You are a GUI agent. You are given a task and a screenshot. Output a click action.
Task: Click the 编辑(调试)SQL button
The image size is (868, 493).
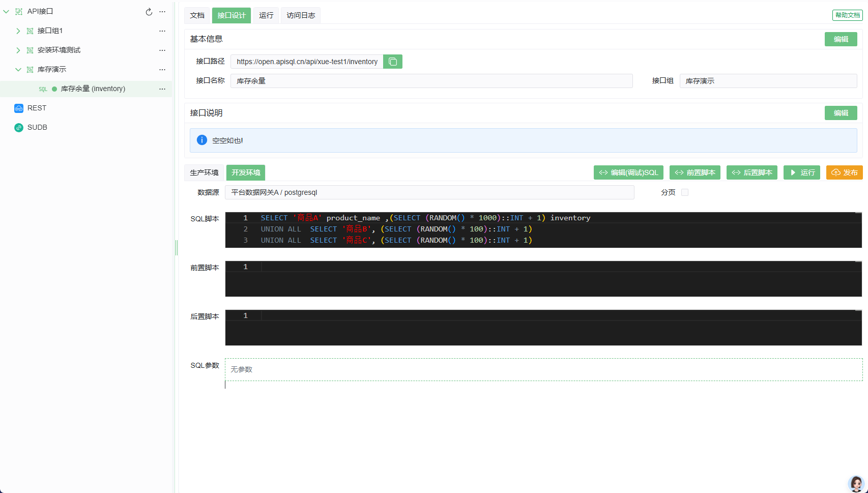click(x=628, y=172)
